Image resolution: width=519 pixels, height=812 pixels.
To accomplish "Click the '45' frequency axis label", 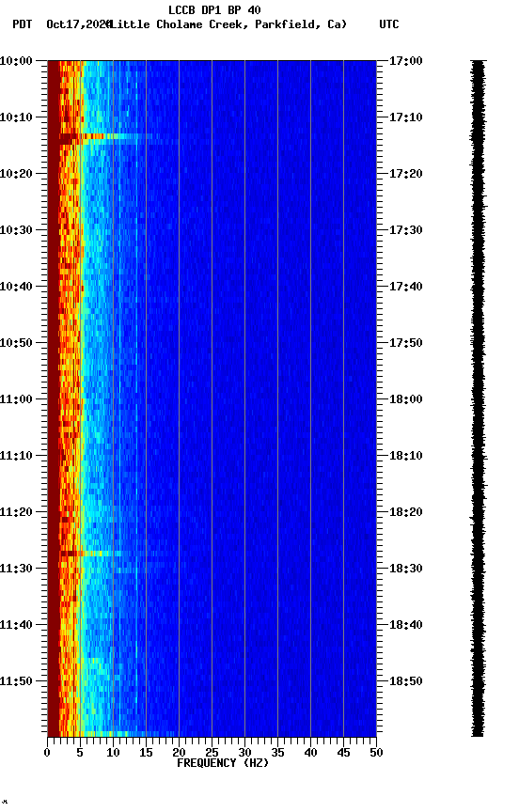I will (343, 754).
